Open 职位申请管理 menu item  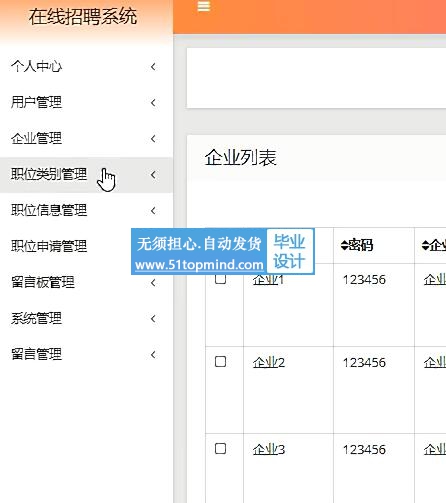pyautogui.click(x=49, y=246)
